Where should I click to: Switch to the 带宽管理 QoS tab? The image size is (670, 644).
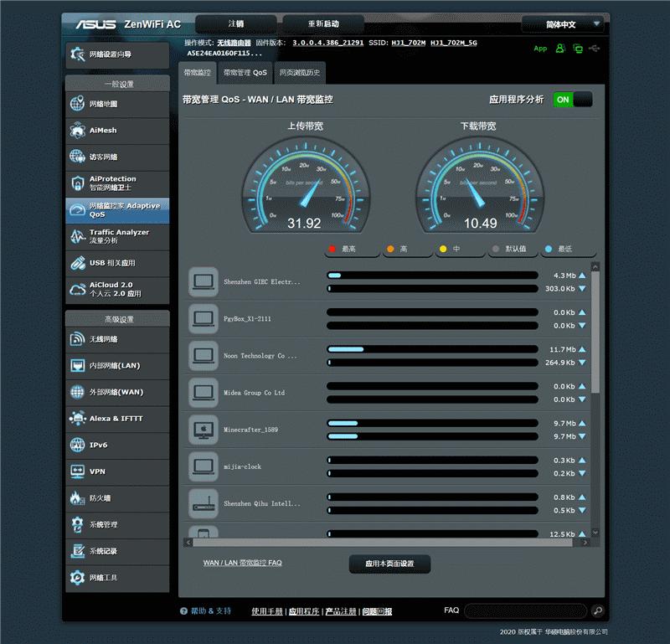[245, 73]
